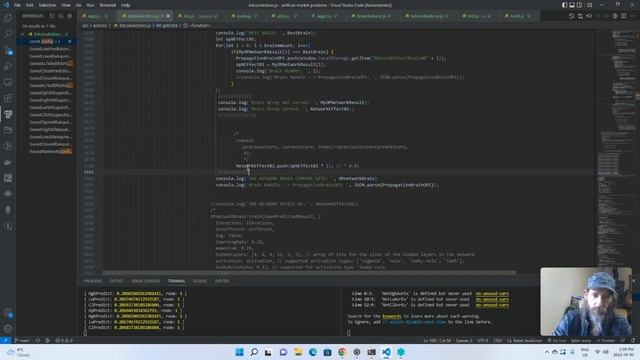This screenshot has height=360, width=640.
Task: Open the JUPYTER panel tab
Action: pyautogui.click(x=222, y=281)
